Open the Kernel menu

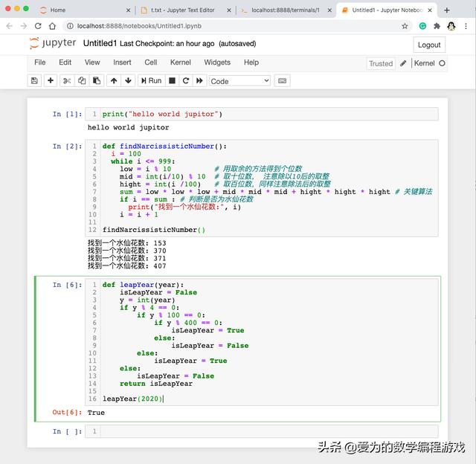pyautogui.click(x=180, y=62)
